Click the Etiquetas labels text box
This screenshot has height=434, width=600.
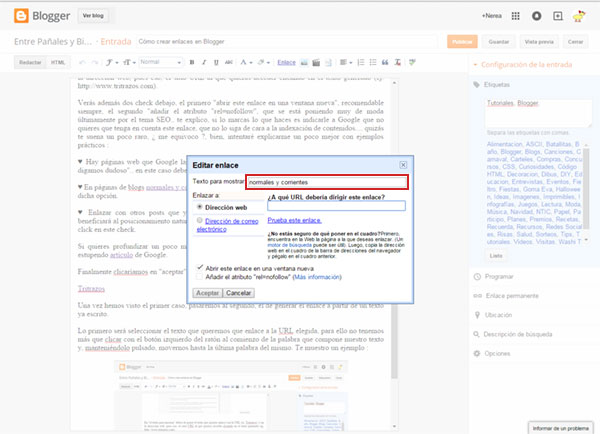538,113
